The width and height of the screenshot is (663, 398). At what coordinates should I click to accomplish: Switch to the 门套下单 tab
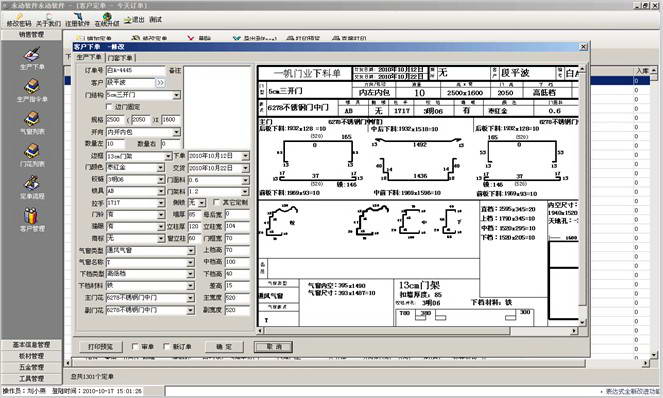(120, 58)
